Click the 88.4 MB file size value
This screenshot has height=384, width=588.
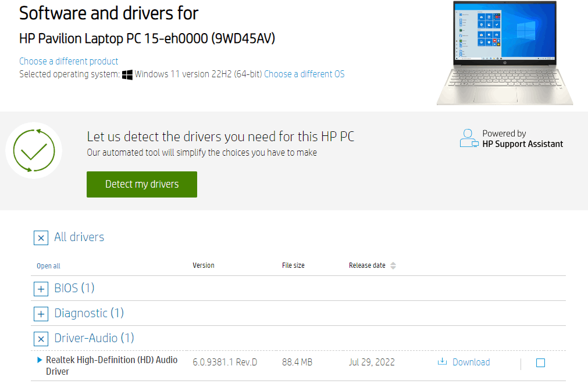tap(297, 363)
